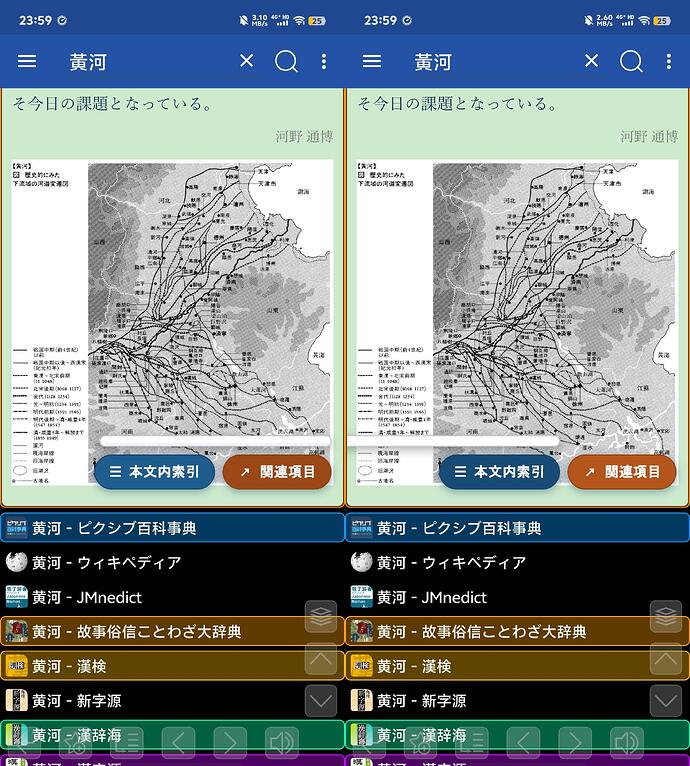The width and height of the screenshot is (690, 766).
Task: Clear the search text on left screen
Action: click(247, 61)
